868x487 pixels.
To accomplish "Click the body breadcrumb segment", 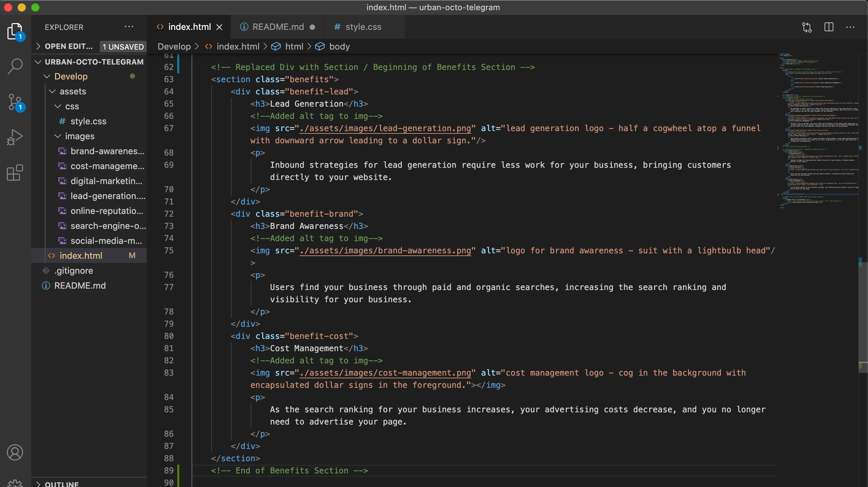I will [340, 47].
